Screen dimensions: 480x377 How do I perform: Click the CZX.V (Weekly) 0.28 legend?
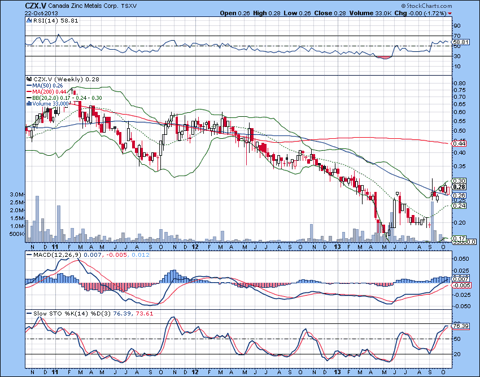66,79
